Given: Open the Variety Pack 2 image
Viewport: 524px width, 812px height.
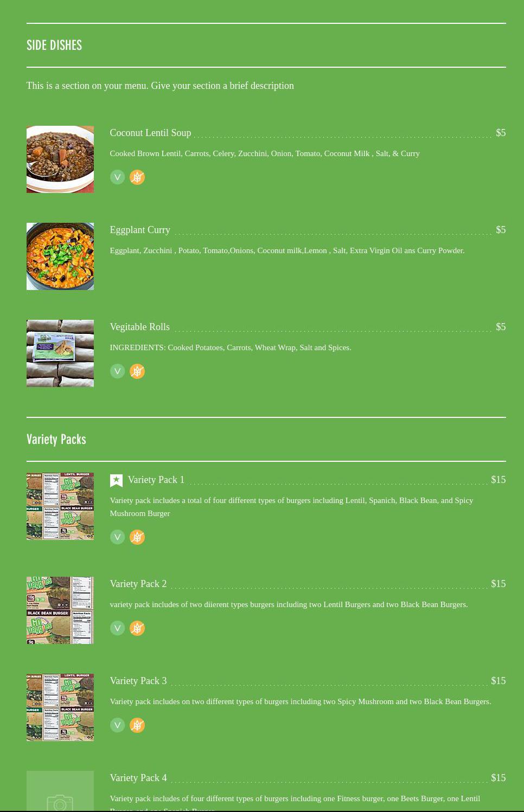Looking at the screenshot, I should [60, 610].
